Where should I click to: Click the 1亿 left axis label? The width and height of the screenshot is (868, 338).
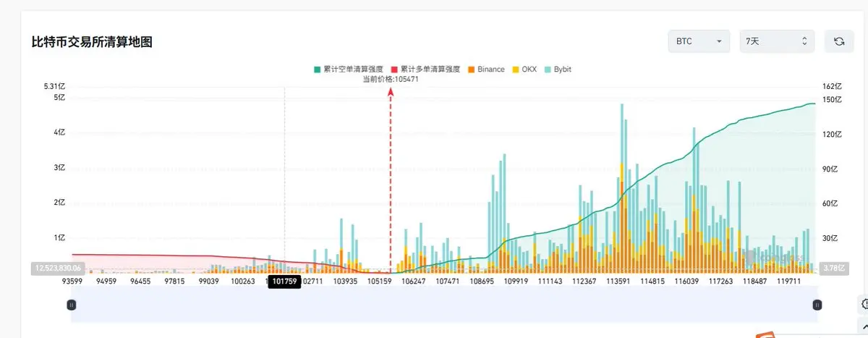click(x=61, y=238)
